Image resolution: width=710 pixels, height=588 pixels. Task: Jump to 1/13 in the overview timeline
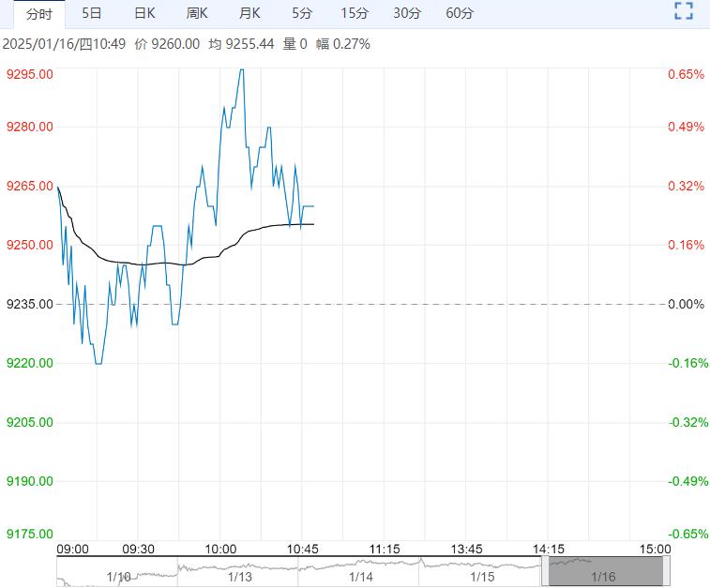(x=240, y=577)
